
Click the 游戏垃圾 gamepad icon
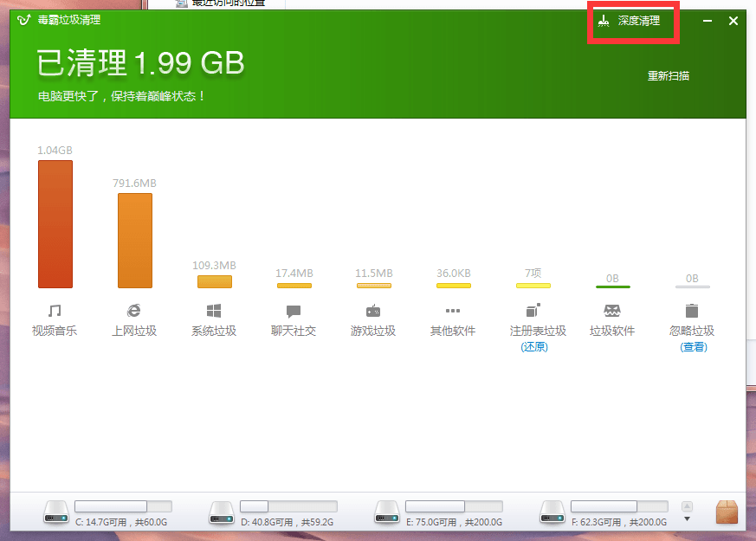click(373, 311)
